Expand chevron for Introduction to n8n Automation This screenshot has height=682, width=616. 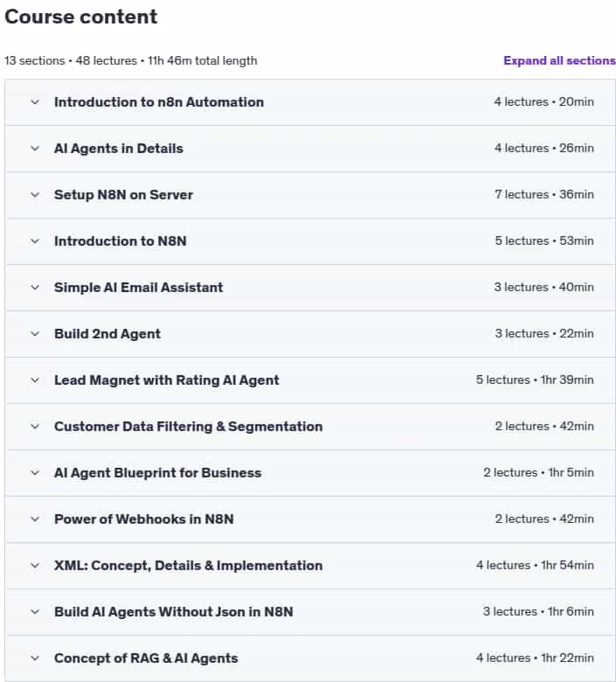[35, 102]
